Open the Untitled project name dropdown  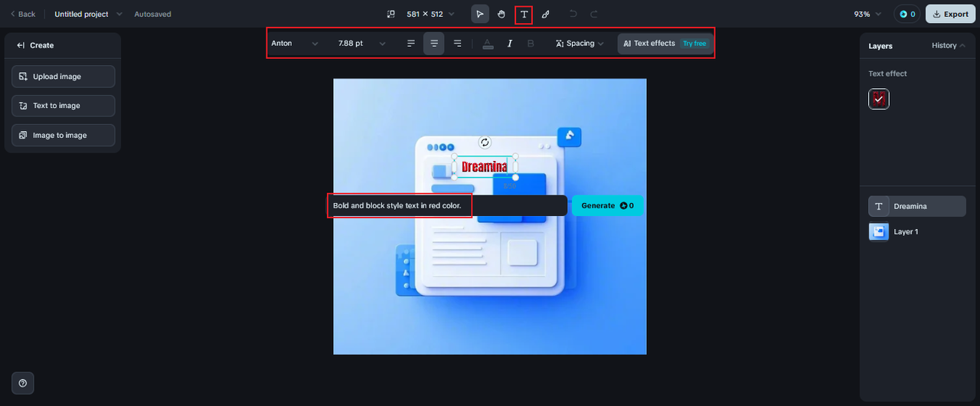click(x=88, y=14)
